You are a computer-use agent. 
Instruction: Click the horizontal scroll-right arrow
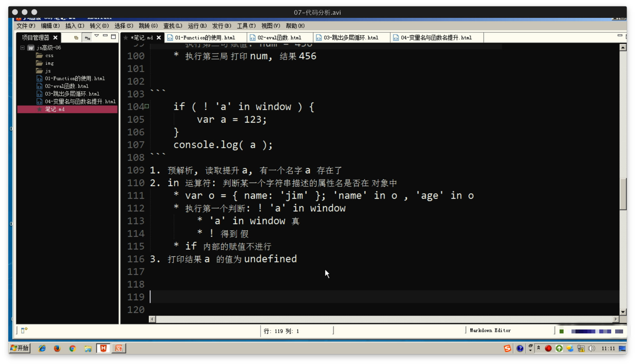[x=616, y=319]
